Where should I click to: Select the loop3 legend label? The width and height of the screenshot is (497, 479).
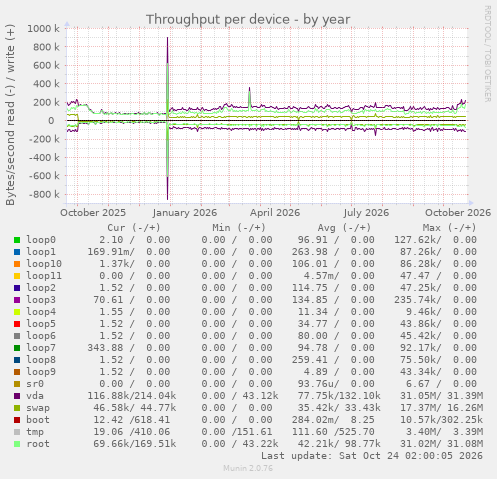coord(41,300)
